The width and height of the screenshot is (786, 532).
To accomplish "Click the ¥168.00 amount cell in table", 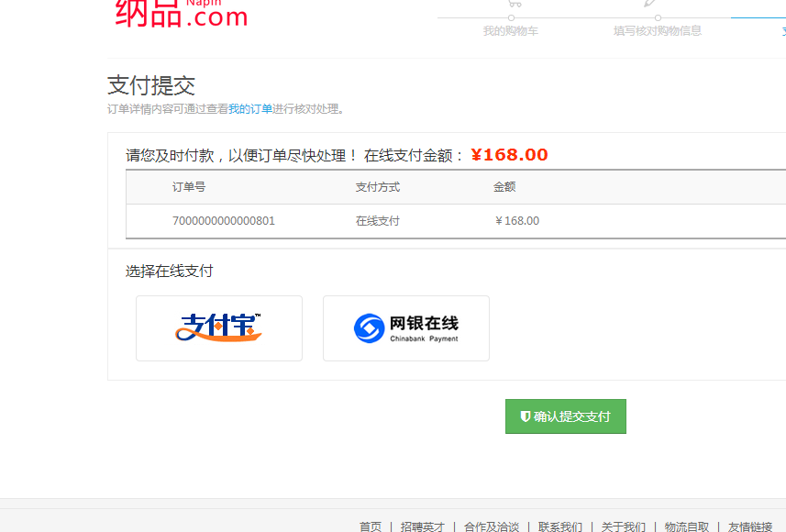I will pos(516,221).
